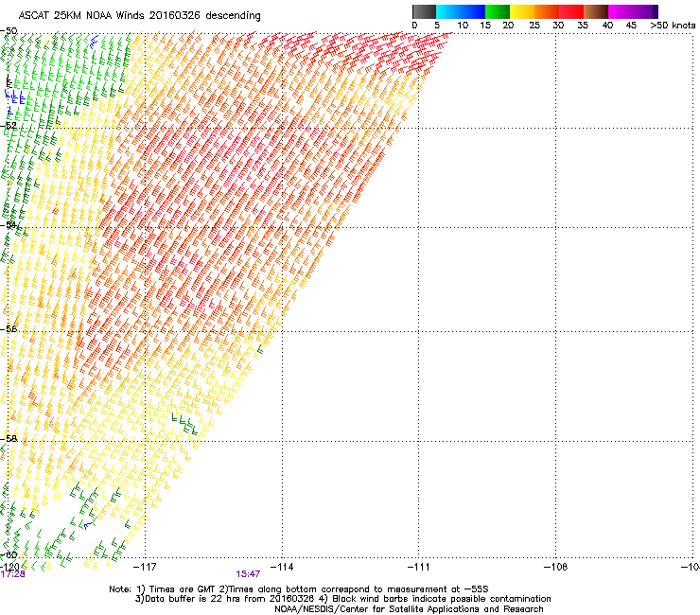
Task: Click the brown 35-40 knots color swatch
Action: point(596,11)
